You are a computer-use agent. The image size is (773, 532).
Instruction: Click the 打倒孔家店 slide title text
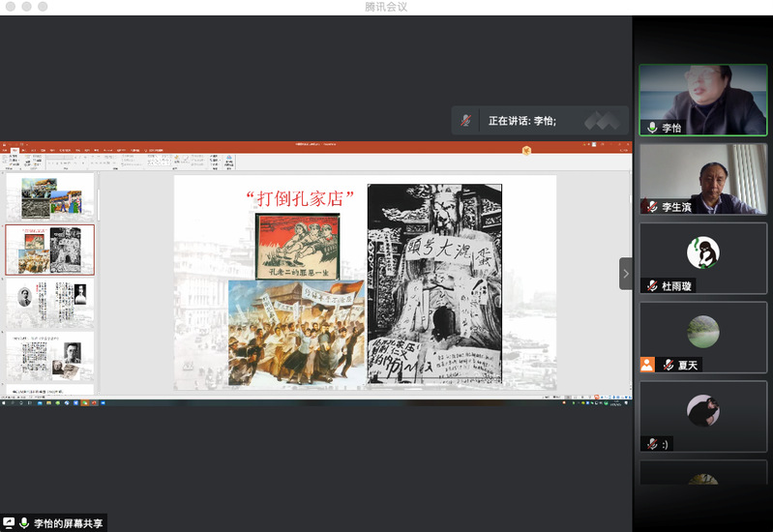point(301,199)
